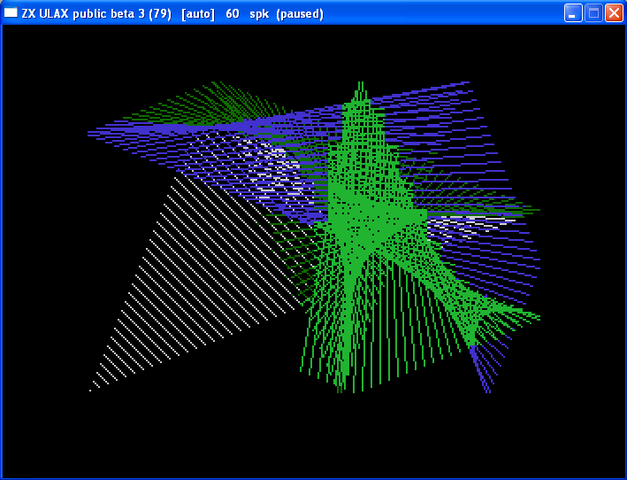Close the ZX ULAX emulator window
Image resolution: width=627 pixels, height=480 pixels.
point(613,13)
